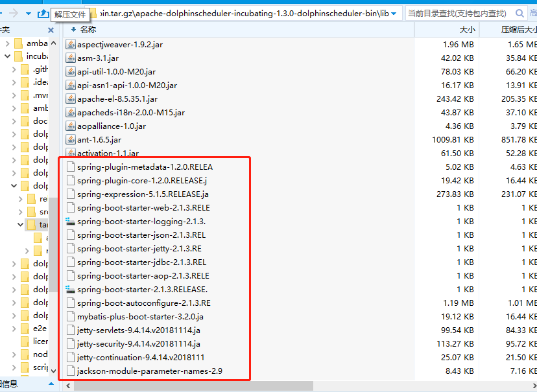Click the spring-boot-starter-aop-2.1.3 file icon

(71, 276)
